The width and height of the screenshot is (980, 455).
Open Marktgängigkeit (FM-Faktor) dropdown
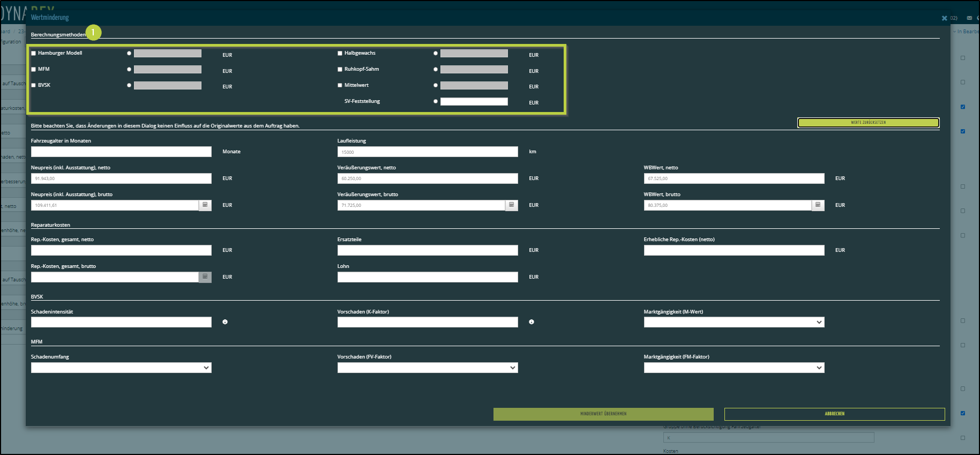tap(734, 368)
